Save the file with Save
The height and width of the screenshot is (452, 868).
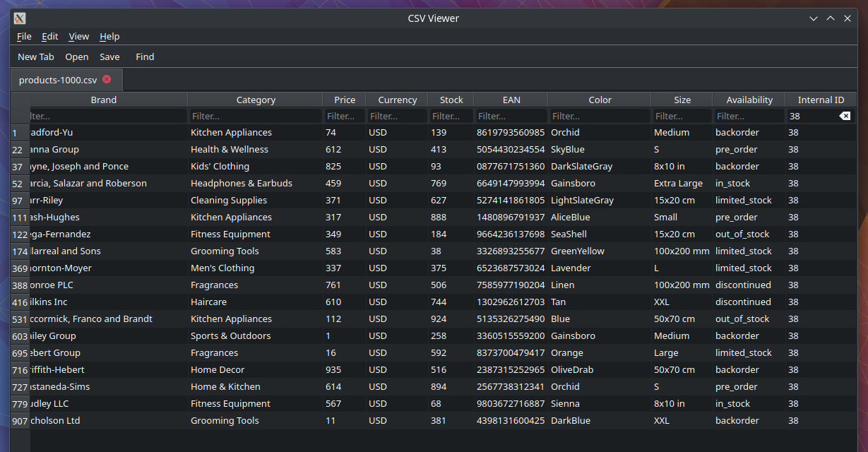pyautogui.click(x=109, y=56)
